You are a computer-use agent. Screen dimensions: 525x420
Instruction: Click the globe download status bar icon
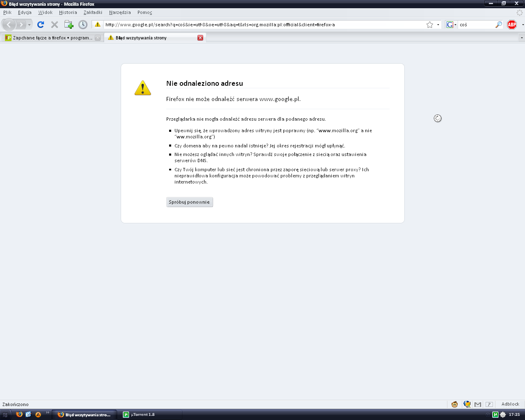(467, 404)
